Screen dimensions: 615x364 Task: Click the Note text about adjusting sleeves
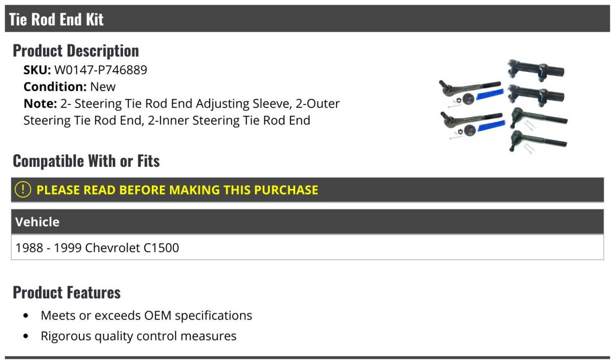[181, 112]
